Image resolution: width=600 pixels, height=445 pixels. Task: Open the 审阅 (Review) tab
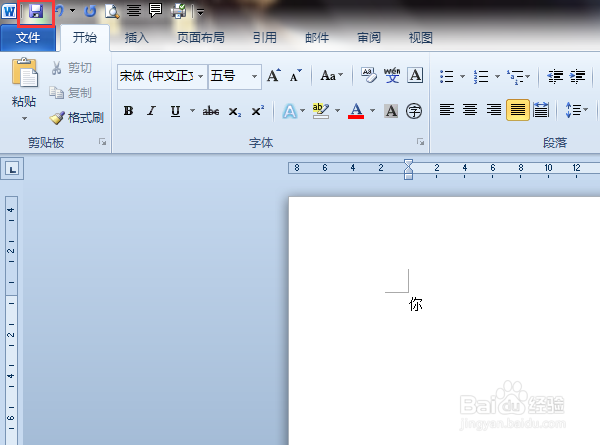coord(368,37)
